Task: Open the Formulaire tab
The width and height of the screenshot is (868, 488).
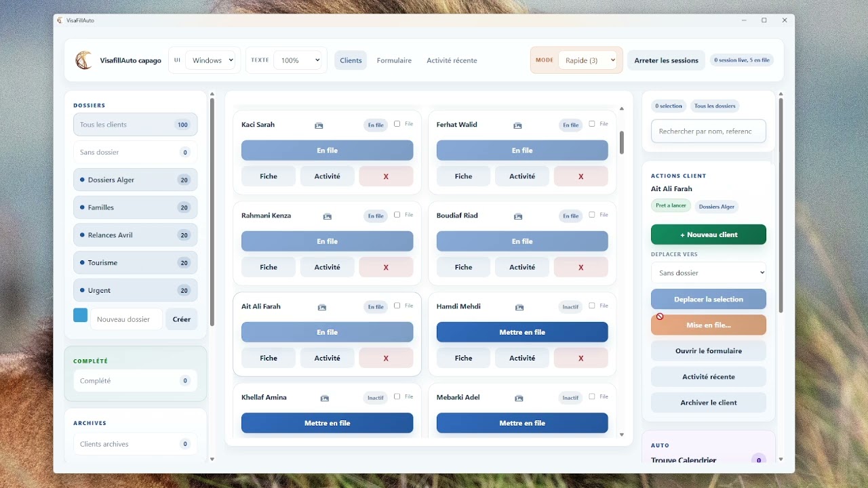Action: coord(394,60)
